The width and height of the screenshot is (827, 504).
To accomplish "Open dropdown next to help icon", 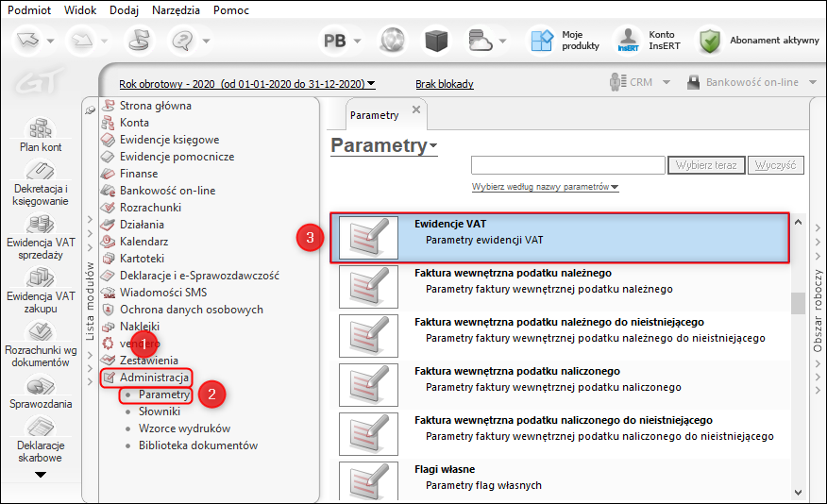I will coord(206,42).
